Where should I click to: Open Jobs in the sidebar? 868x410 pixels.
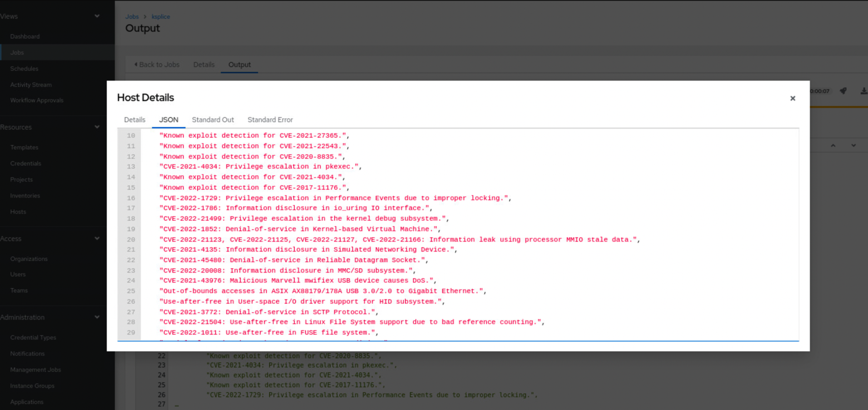(17, 53)
